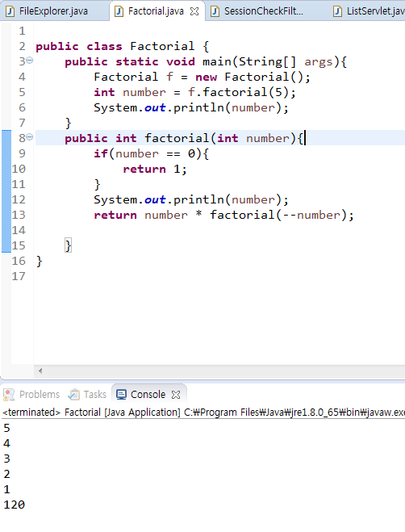Click console output line 3

6,459
